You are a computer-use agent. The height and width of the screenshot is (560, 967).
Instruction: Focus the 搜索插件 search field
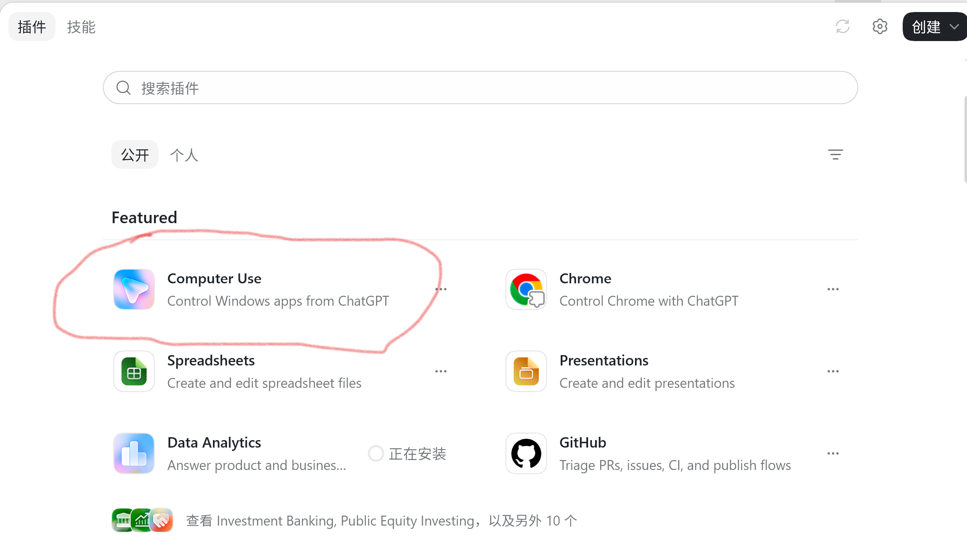click(481, 88)
